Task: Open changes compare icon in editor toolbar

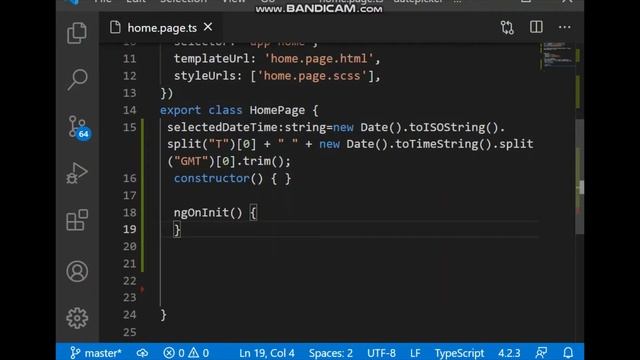Action: coord(507,27)
